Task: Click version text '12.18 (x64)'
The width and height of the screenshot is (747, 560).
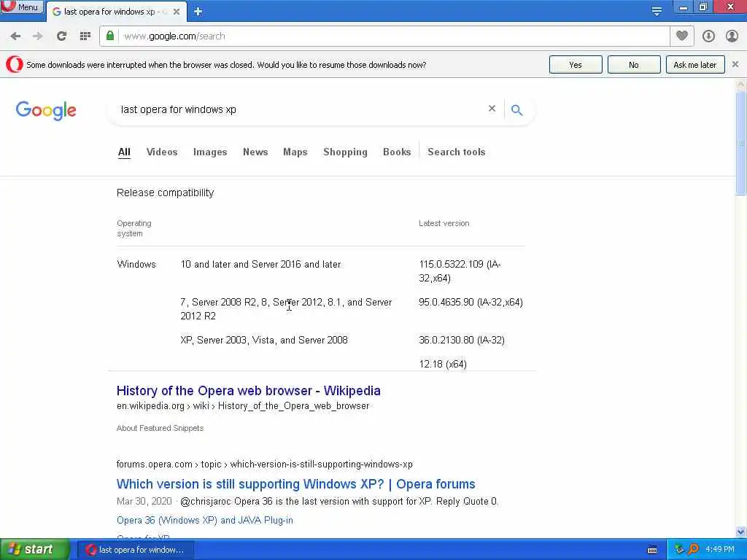Action: tap(443, 365)
